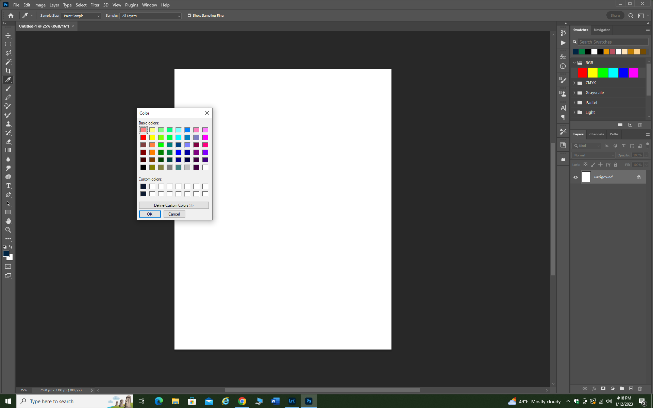Select the Hand tool
The height and width of the screenshot is (408, 653).
coord(8,220)
